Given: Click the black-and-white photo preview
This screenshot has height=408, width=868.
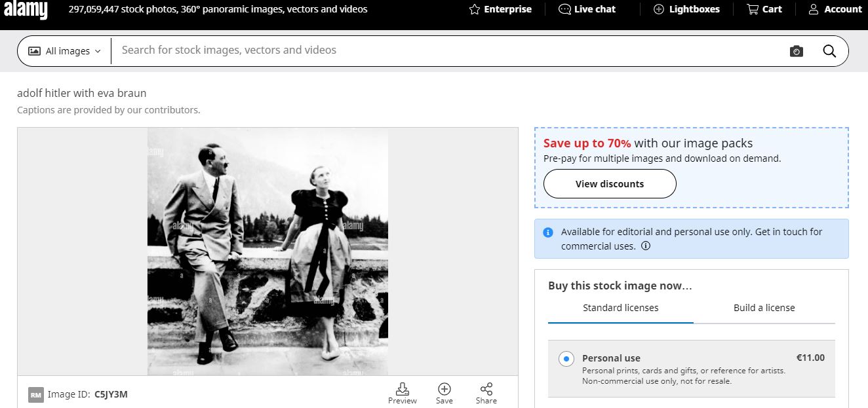Looking at the screenshot, I should [267, 251].
